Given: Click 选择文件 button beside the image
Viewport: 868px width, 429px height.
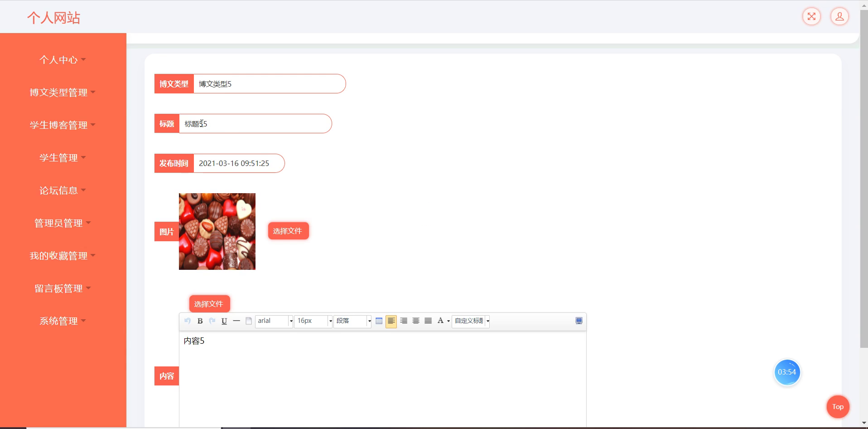Looking at the screenshot, I should [x=288, y=231].
